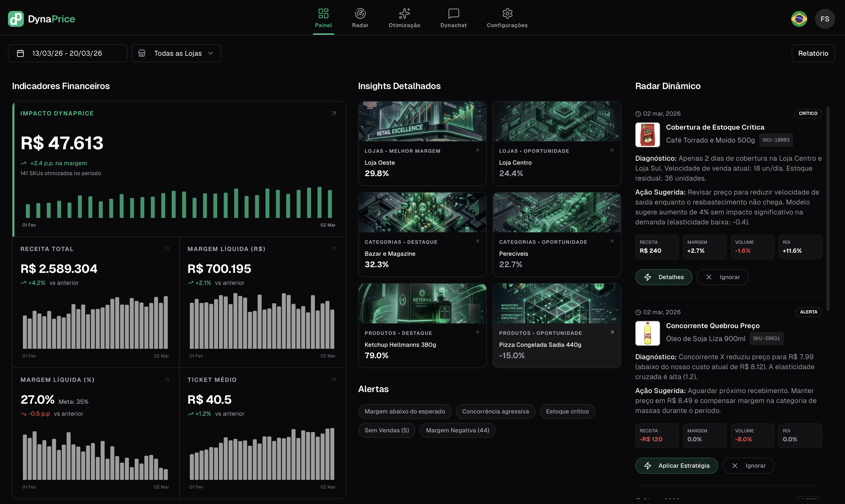
Task: Open Configurações via the gear icon
Action: tap(507, 14)
